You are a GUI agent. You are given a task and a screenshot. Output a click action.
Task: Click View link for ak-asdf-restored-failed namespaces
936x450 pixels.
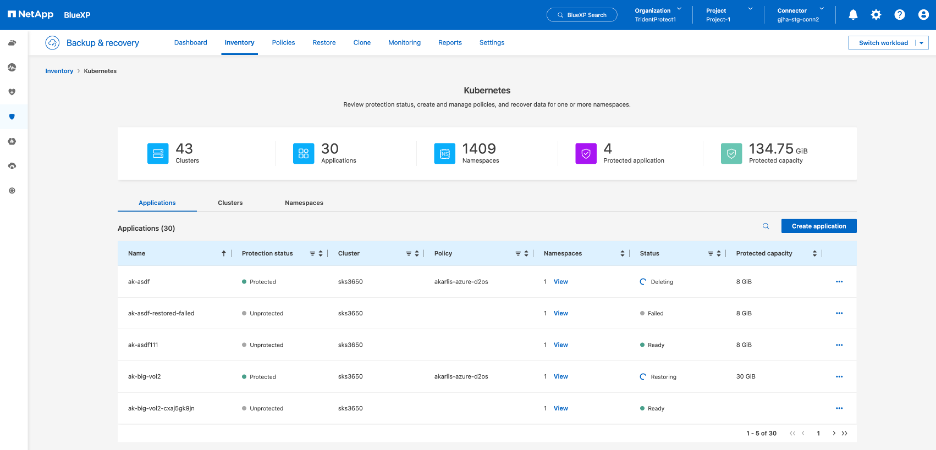click(x=561, y=313)
